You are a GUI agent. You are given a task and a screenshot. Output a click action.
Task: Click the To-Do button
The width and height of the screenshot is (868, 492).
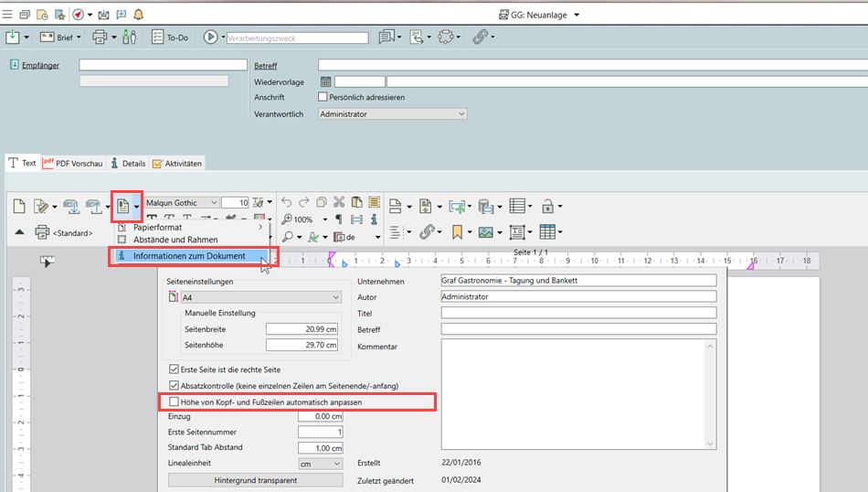(x=169, y=37)
